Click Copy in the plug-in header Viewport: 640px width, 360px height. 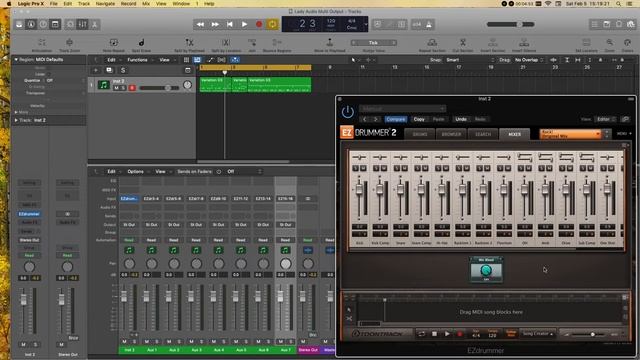point(419,119)
